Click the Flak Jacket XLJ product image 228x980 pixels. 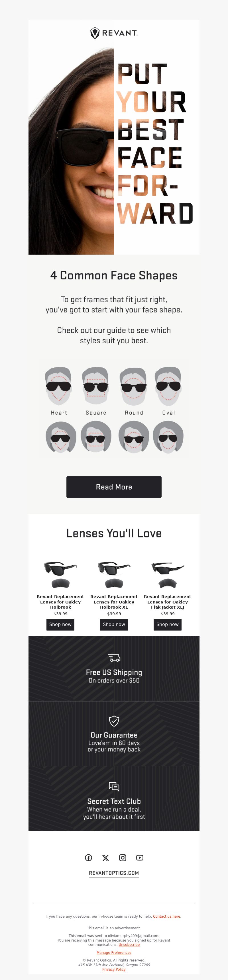[168, 574]
